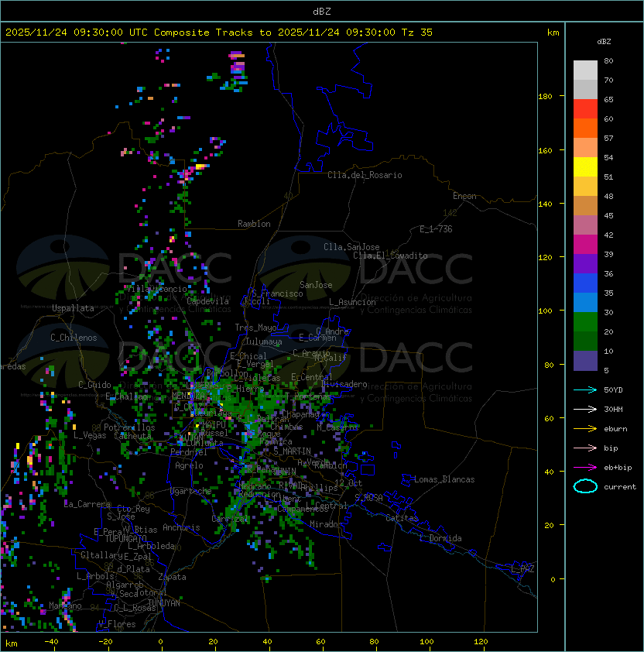The width and height of the screenshot is (644, 652).
Task: Click the 'Mirador' map label
Action: pos(326,524)
